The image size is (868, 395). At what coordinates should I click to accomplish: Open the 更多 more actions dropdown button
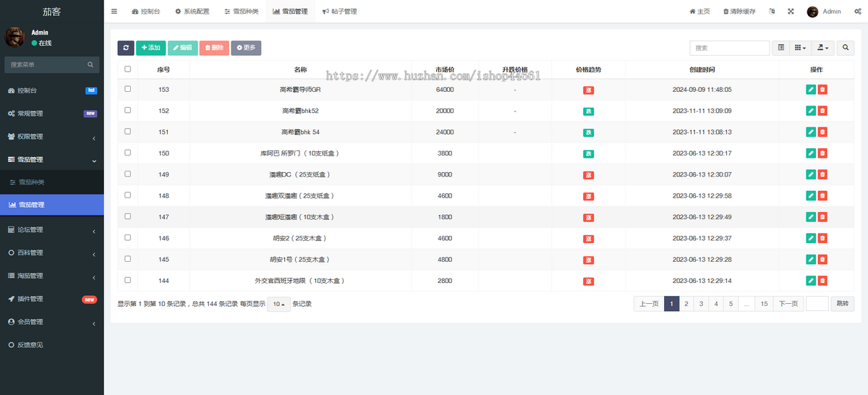pos(246,48)
